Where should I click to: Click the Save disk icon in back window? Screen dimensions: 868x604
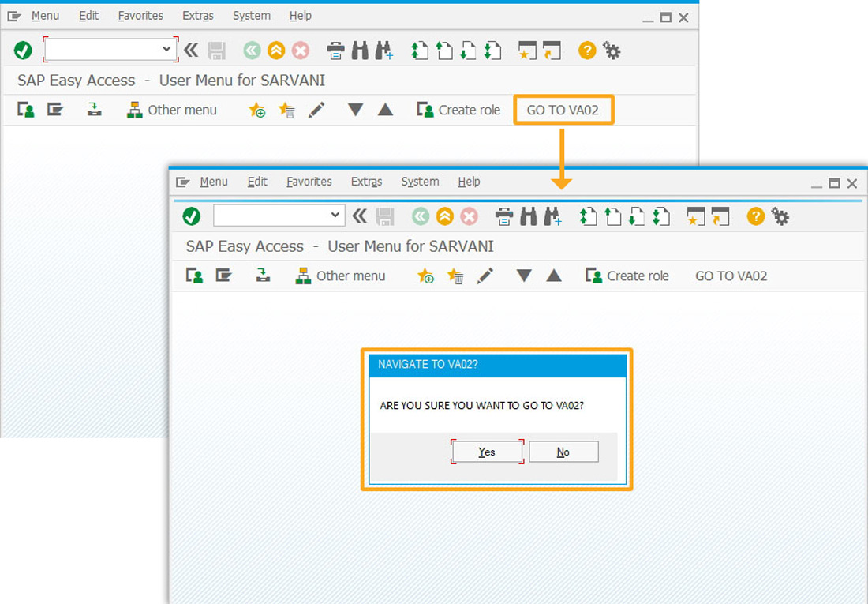[216, 51]
